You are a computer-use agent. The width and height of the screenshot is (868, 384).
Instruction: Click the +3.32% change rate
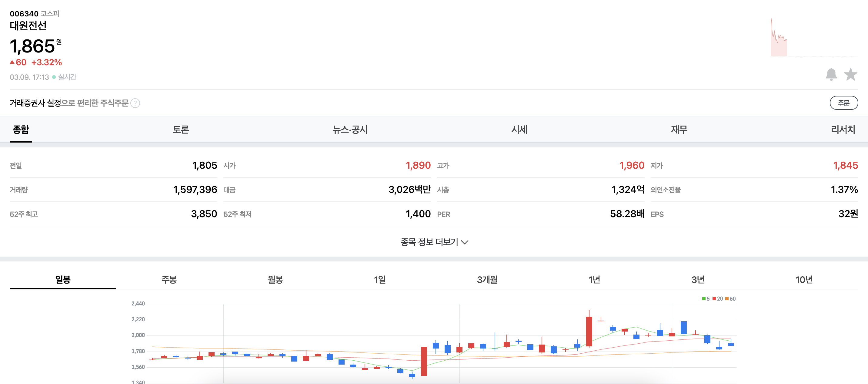(x=46, y=62)
